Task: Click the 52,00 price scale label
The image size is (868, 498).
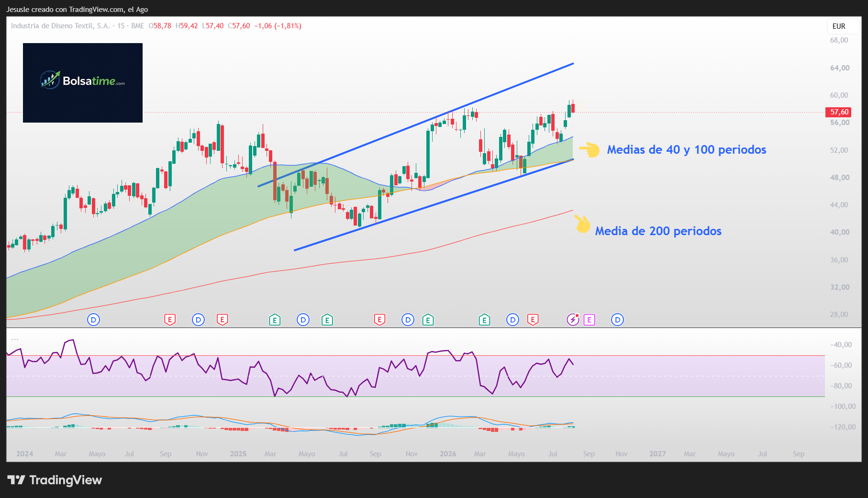Action: pos(839,150)
